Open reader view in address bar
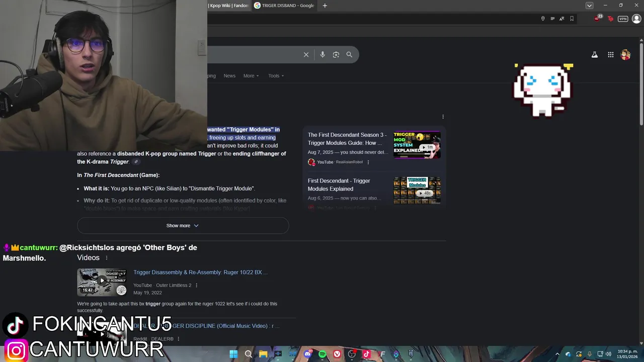 [552, 19]
